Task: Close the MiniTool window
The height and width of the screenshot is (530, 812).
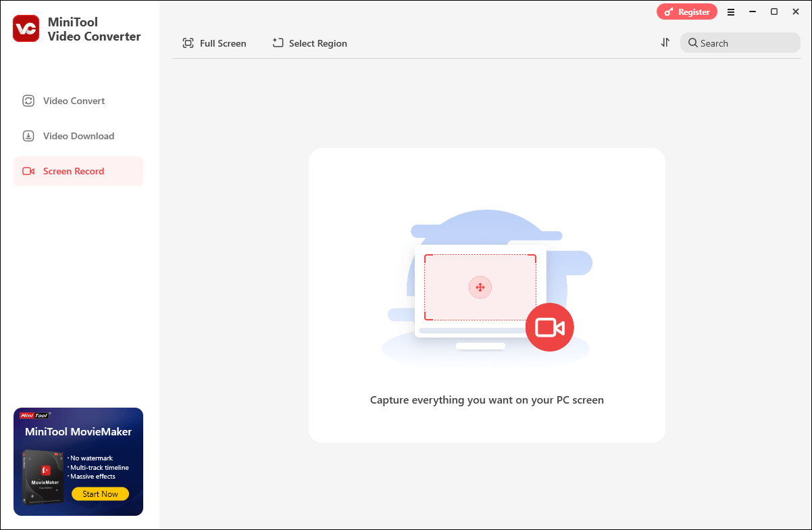Action: [796, 12]
